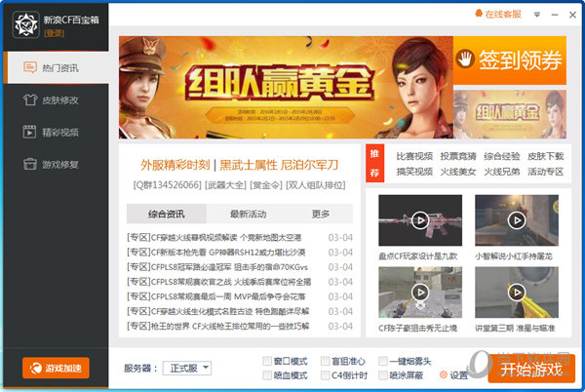Click the 在线客服 bell icon
The height and width of the screenshot is (392, 585).
(479, 14)
